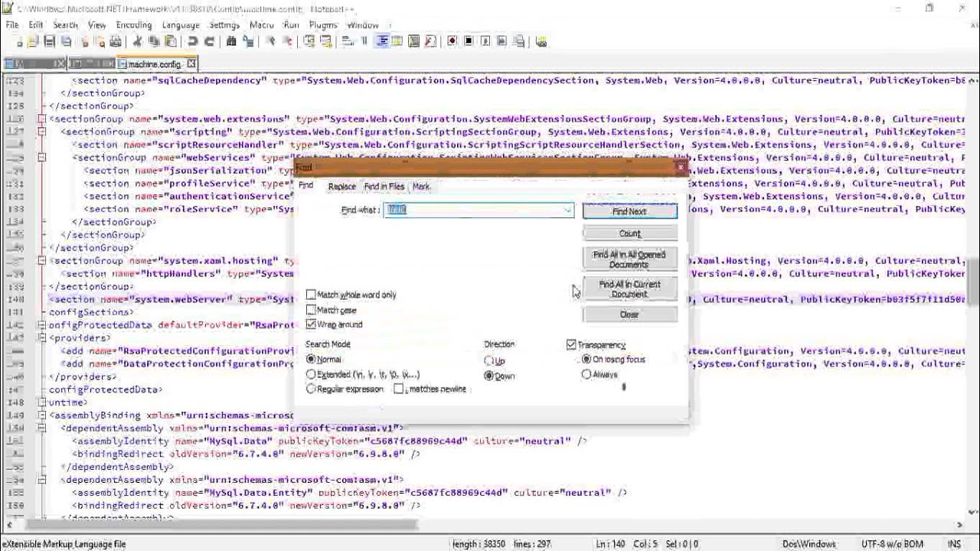
Task: Click the Find binoculars toolbar icon
Action: [231, 42]
